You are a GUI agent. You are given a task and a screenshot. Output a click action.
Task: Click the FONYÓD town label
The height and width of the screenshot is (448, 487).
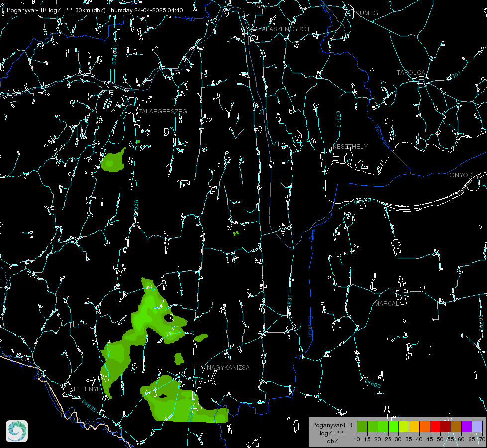(459, 175)
